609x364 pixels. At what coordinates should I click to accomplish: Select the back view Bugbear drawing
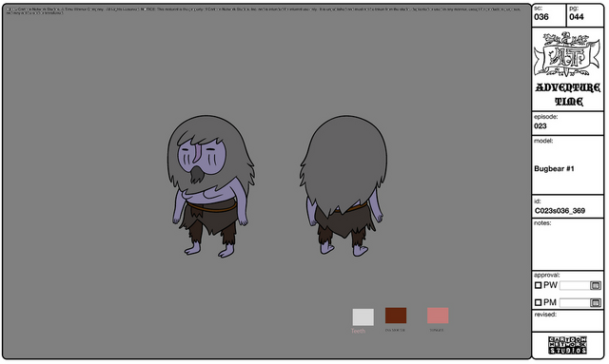344,185
